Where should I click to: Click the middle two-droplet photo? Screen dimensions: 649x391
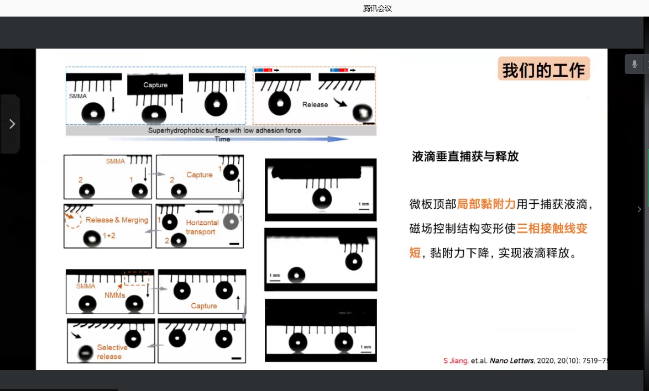pyautogui.click(x=321, y=259)
